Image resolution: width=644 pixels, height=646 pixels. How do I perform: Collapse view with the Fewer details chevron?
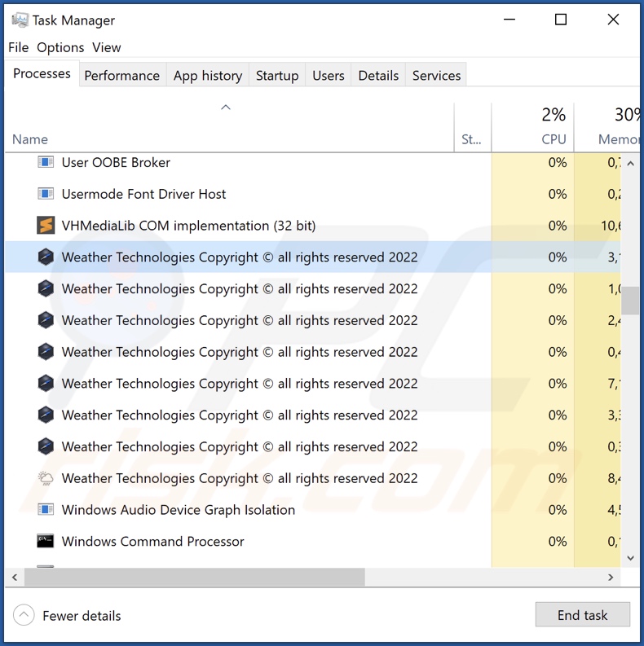coord(24,615)
